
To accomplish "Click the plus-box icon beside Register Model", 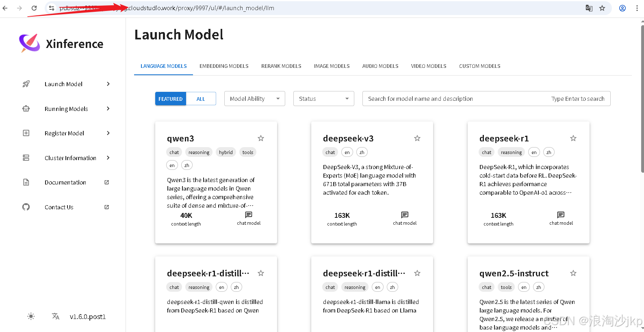I will click(26, 133).
